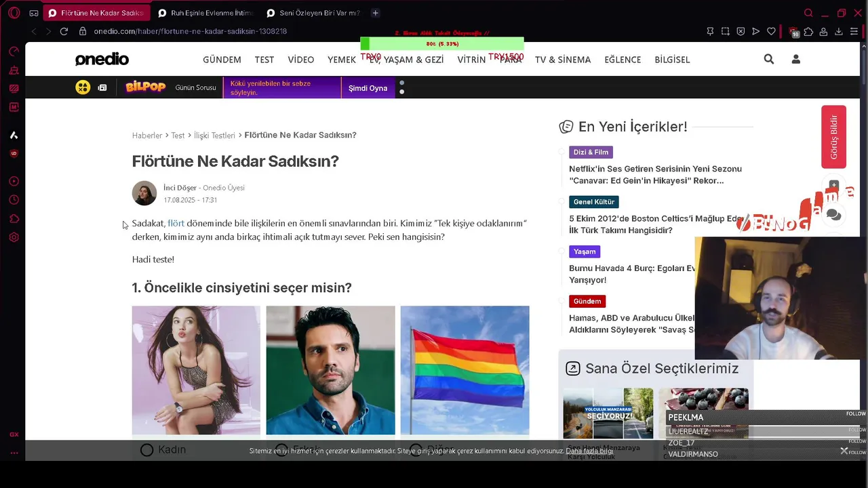The height and width of the screenshot is (488, 868).
Task: Open the BİLGİSEL menu item
Action: (x=672, y=60)
